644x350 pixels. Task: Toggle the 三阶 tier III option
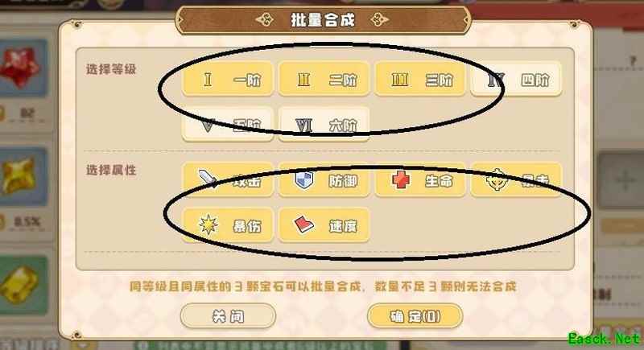(419, 79)
